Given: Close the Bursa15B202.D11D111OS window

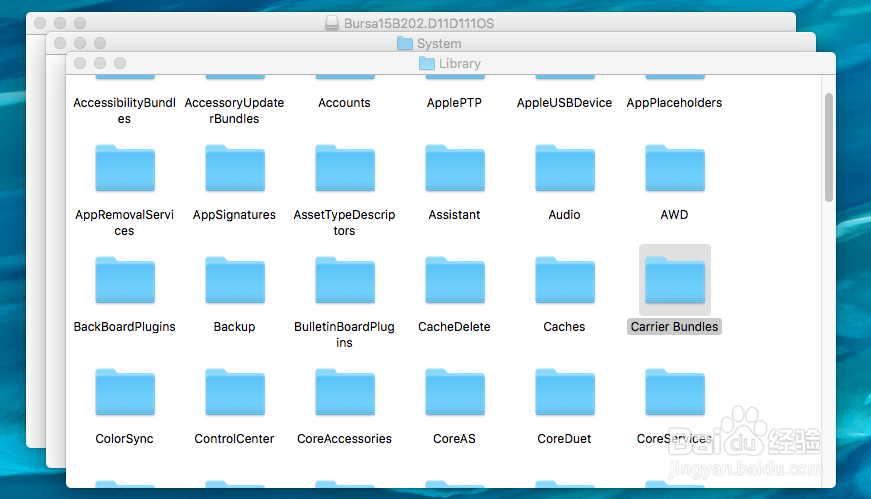Looking at the screenshot, I should coord(40,23).
